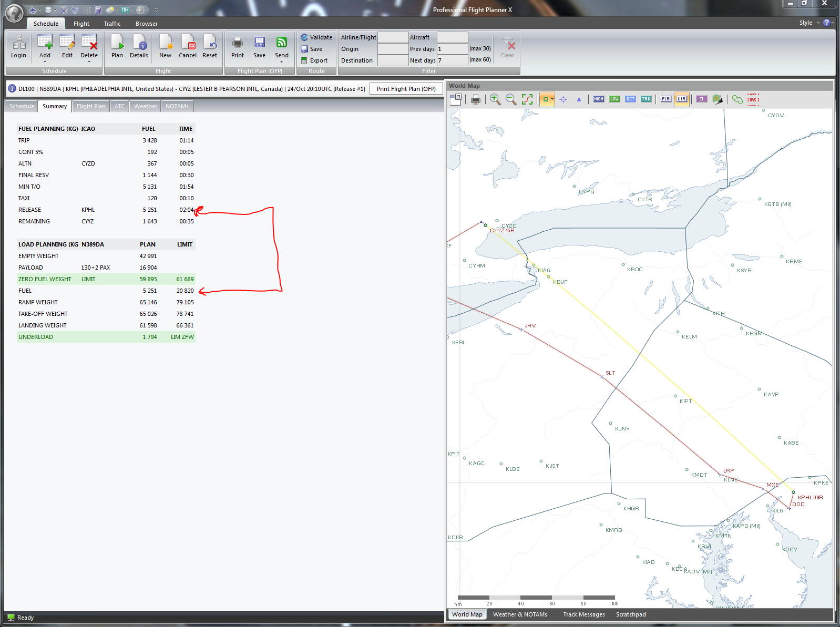Image resolution: width=840 pixels, height=627 pixels.
Task: Click the map printer icon
Action: pos(476,99)
